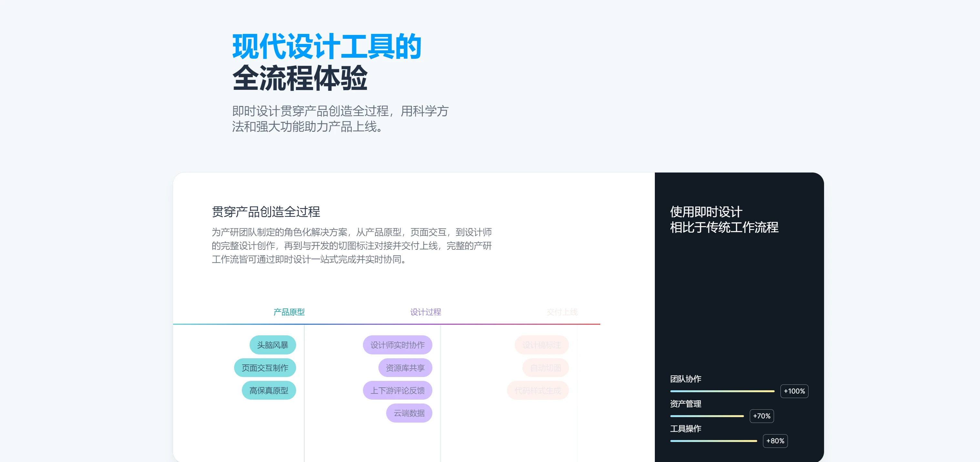Click the faded 代码样式生成 tag

[538, 390]
